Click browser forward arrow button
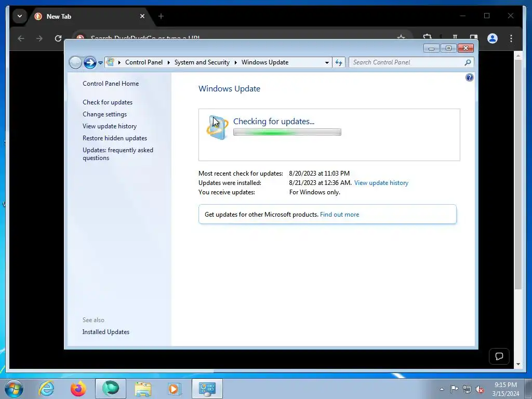 [x=39, y=38]
